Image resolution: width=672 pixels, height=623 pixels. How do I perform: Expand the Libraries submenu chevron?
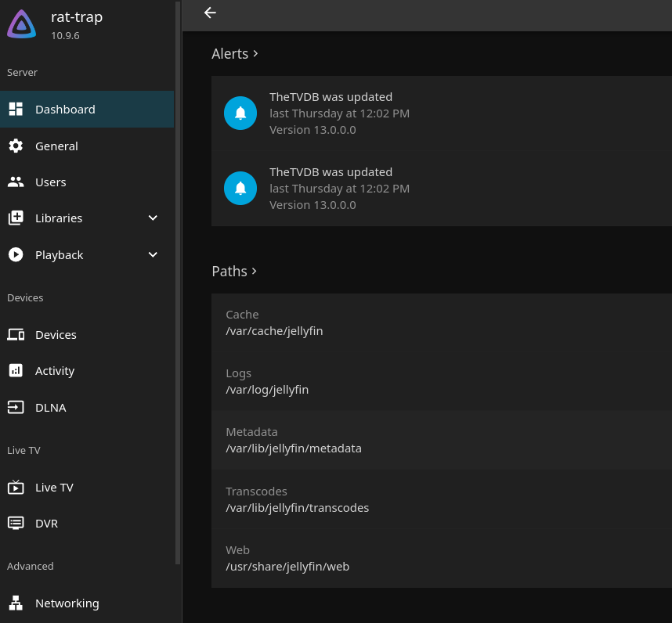tap(153, 218)
